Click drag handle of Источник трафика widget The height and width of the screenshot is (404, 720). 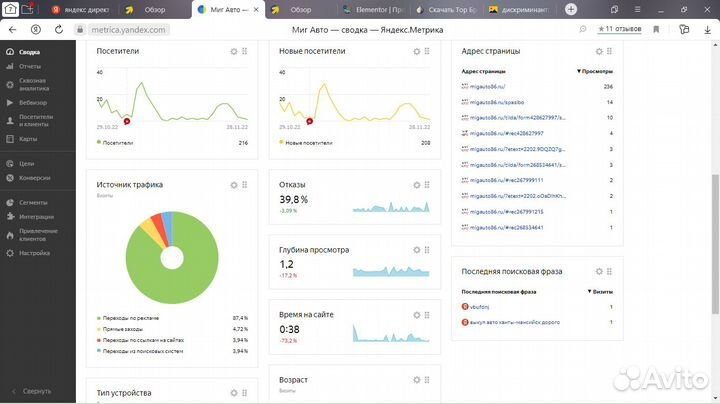pos(245,185)
